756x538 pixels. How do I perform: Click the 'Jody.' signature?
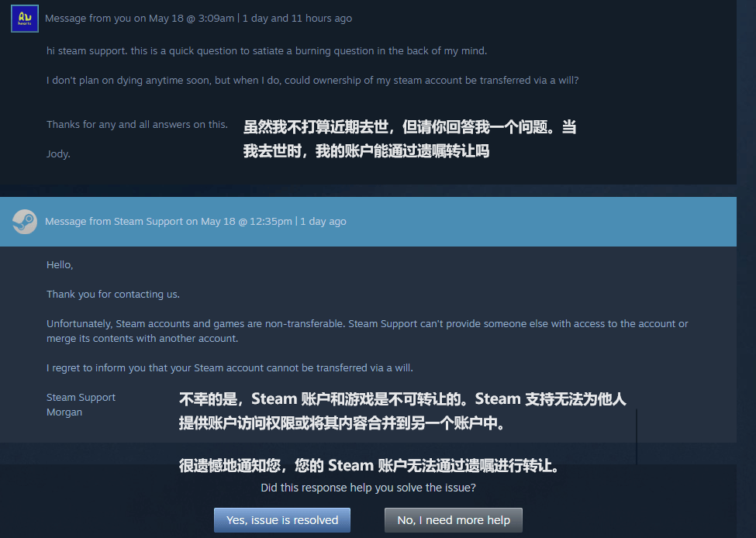point(58,154)
